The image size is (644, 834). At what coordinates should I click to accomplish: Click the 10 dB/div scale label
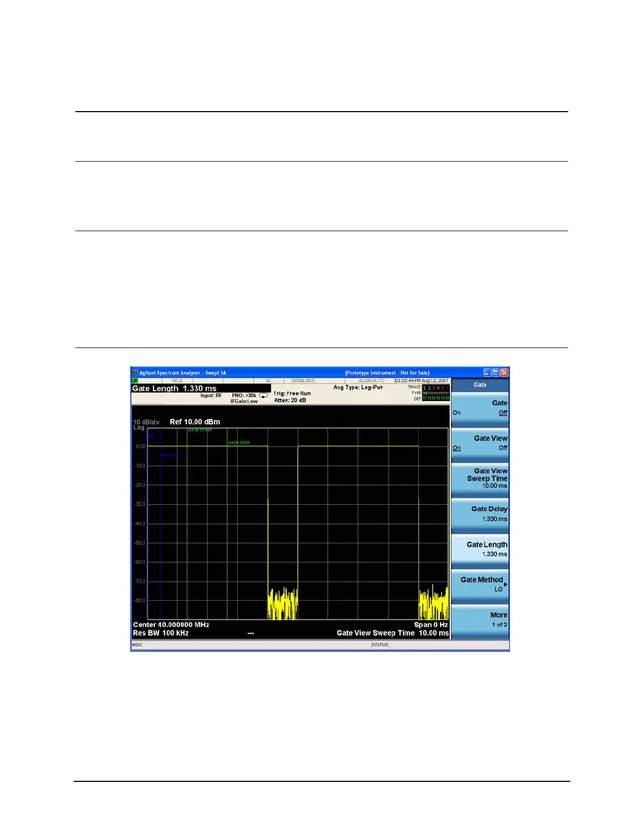pyautogui.click(x=146, y=422)
